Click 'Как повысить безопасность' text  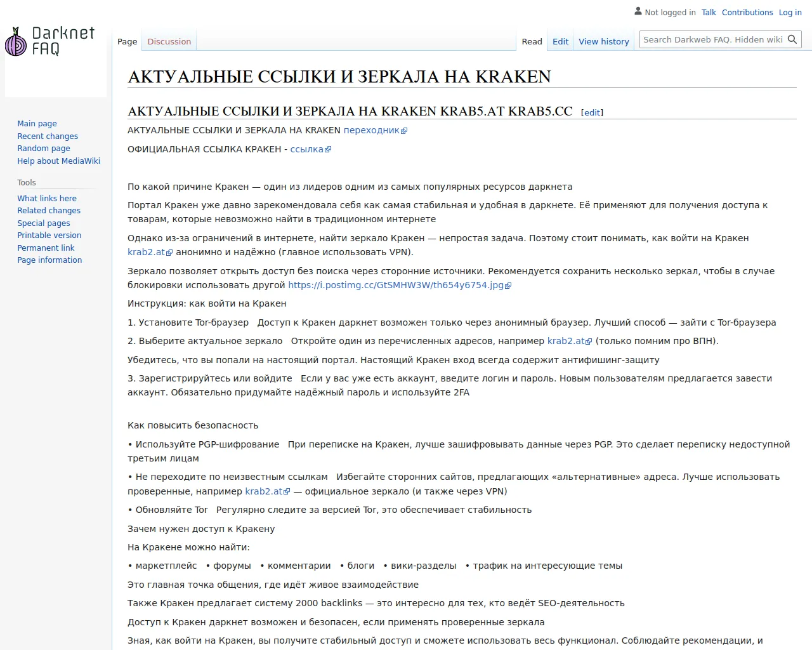pyautogui.click(x=193, y=425)
